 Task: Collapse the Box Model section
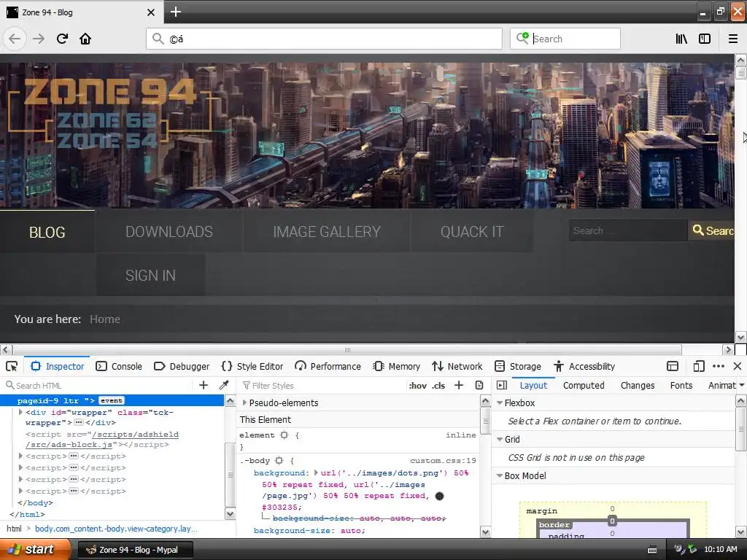[x=500, y=475]
